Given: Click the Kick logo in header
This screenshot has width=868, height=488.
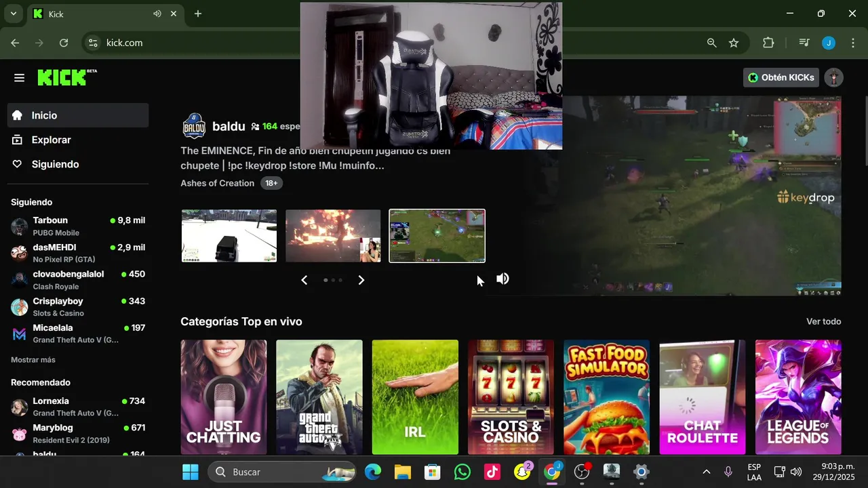Looking at the screenshot, I should coord(66,77).
